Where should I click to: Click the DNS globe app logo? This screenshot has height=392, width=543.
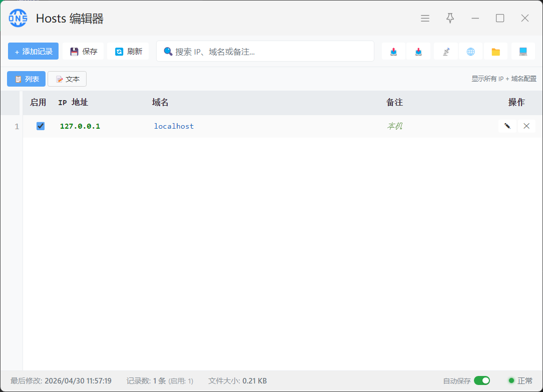pos(18,18)
